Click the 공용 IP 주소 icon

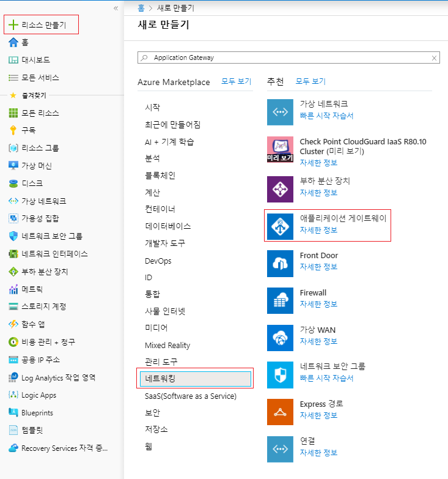[13, 360]
